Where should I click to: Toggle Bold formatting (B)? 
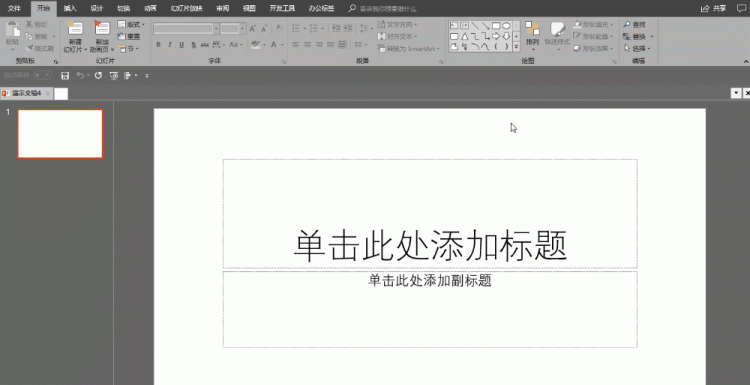[158, 45]
